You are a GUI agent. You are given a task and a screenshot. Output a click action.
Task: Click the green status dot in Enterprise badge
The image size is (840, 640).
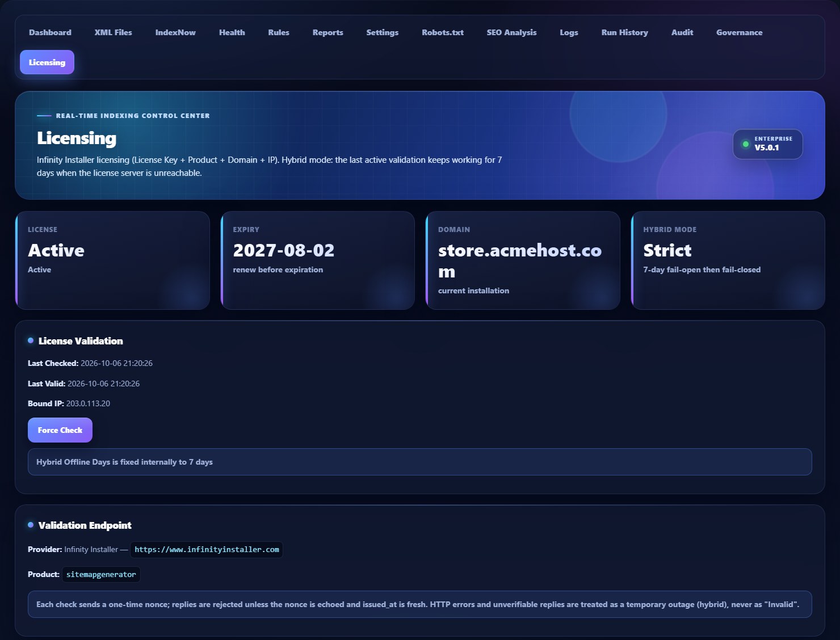point(746,144)
